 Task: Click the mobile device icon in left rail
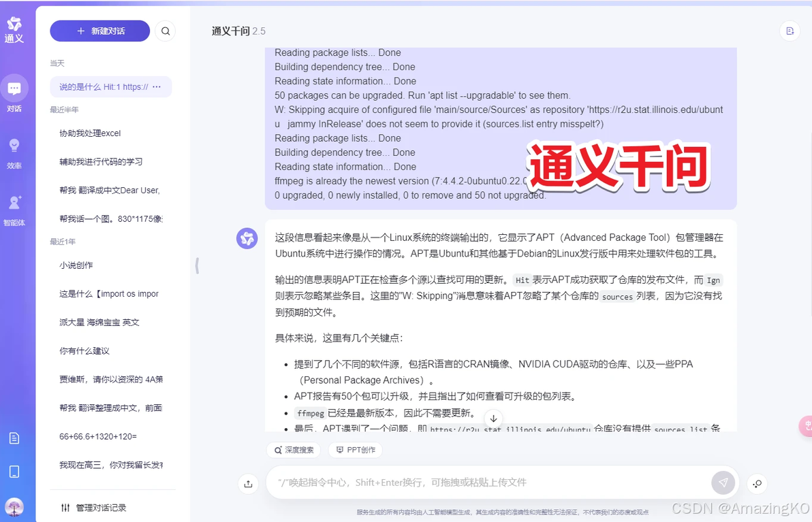pyautogui.click(x=14, y=472)
